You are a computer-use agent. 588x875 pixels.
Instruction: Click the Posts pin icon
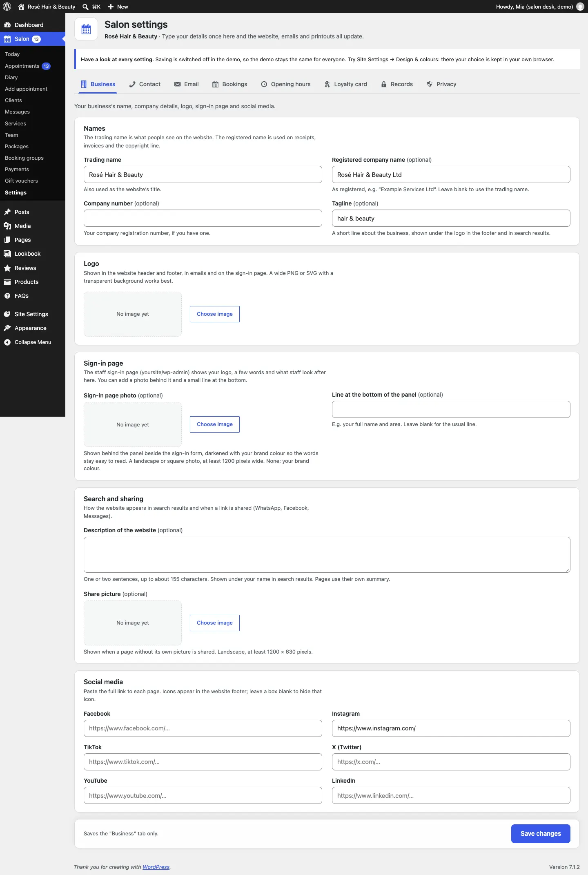7,212
